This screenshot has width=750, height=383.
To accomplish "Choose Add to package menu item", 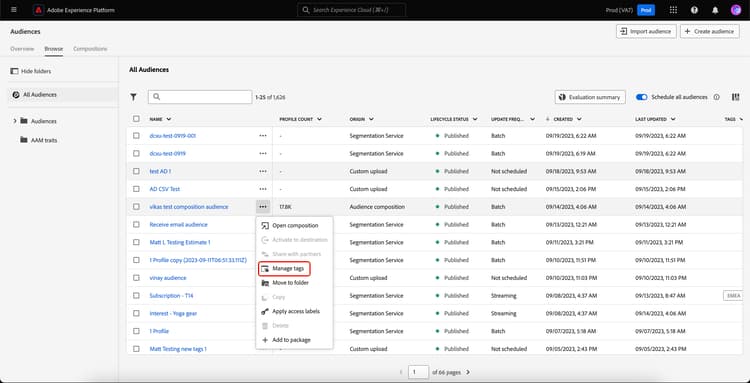I will coord(295,340).
